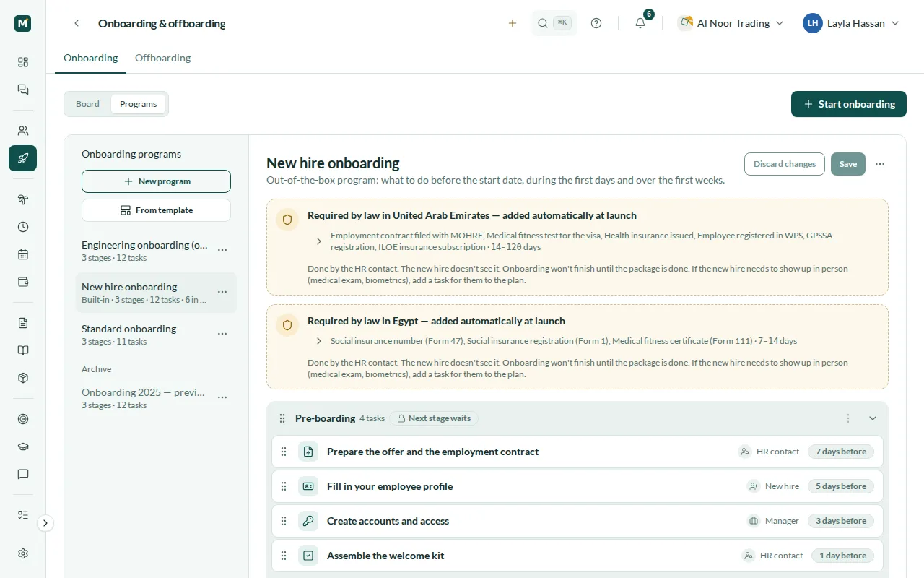
Task: Open the checklist tasks sidebar icon
Action: pyautogui.click(x=23, y=515)
